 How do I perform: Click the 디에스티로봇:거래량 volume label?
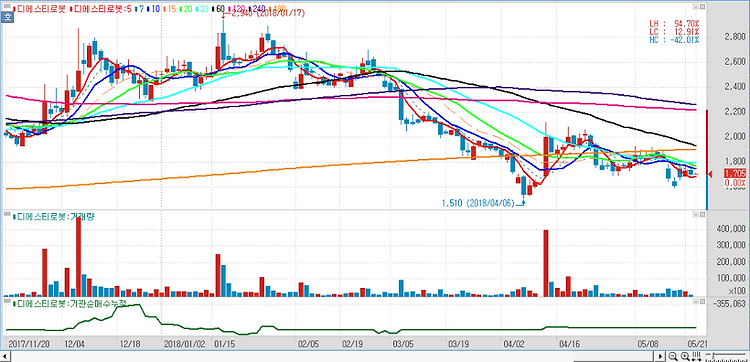tap(53, 216)
